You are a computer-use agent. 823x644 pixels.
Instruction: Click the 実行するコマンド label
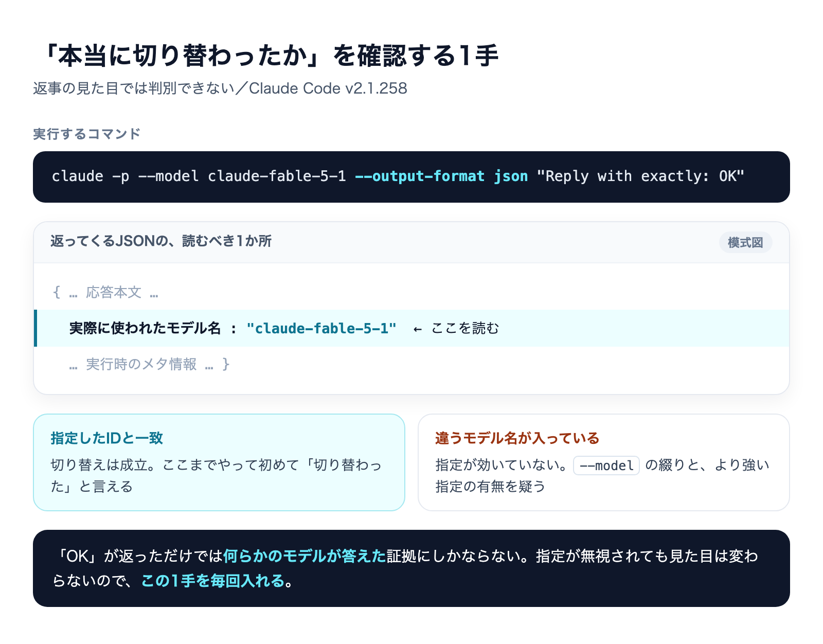pos(87,134)
